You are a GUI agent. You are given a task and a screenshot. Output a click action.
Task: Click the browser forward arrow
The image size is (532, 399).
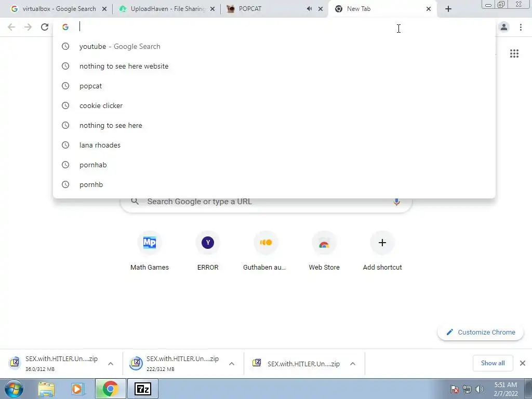pos(28,27)
